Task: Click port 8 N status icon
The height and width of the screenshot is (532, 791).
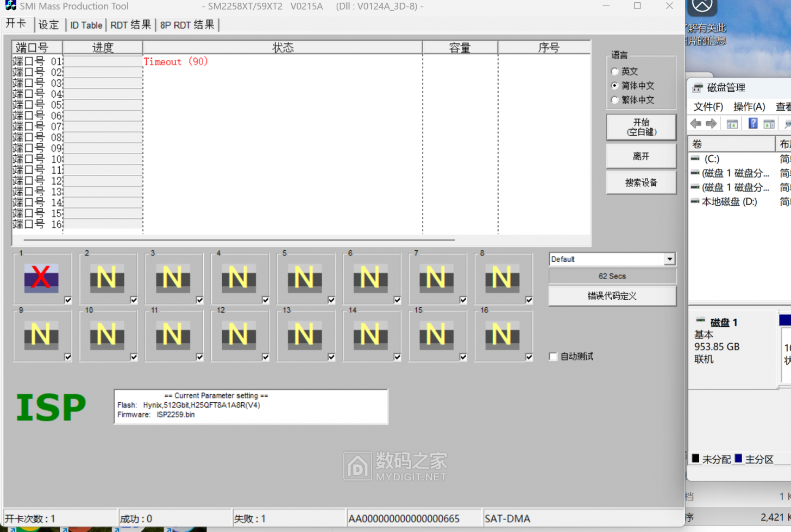Action: [x=503, y=277]
